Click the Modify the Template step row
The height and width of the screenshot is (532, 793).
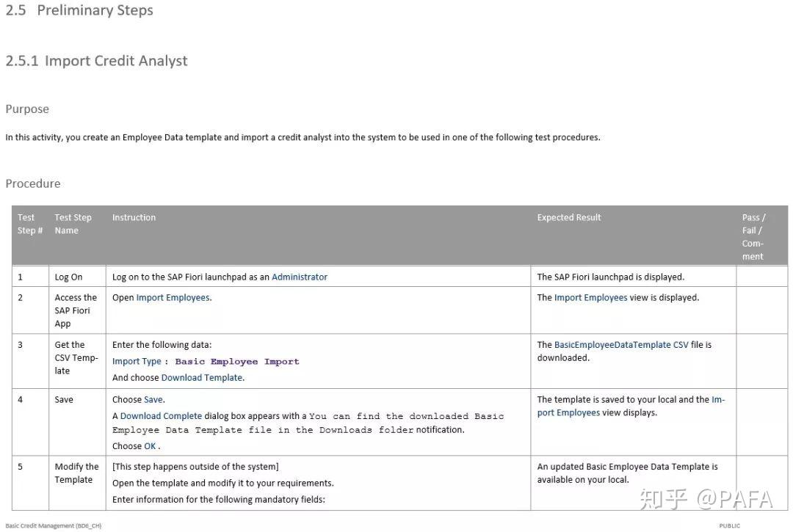point(77,473)
